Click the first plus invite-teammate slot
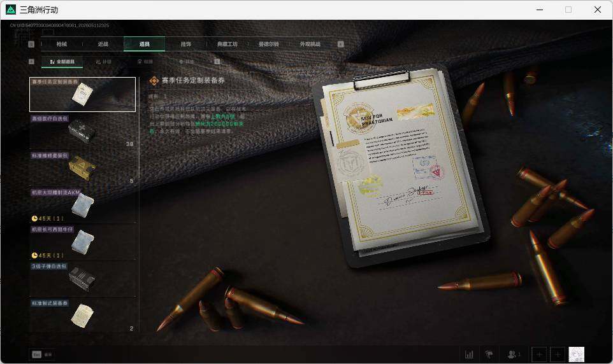The image size is (613, 364). click(x=540, y=354)
